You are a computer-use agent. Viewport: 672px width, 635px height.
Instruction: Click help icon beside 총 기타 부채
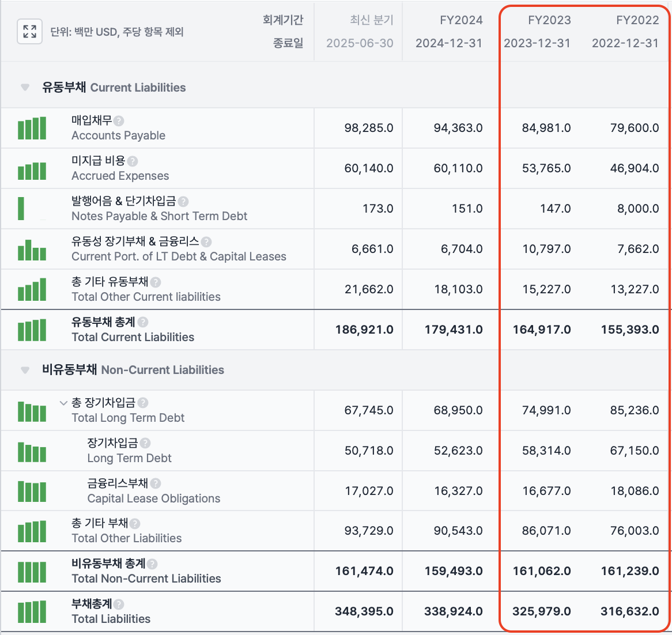coord(134,524)
